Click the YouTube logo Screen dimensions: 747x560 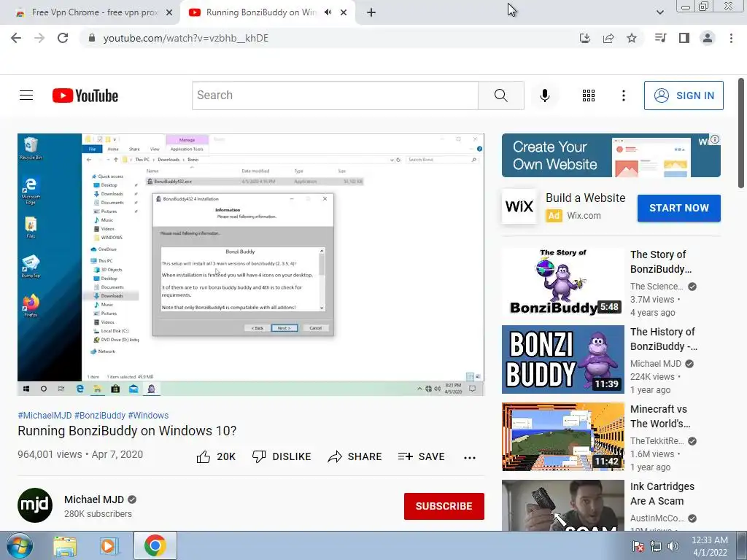85,96
